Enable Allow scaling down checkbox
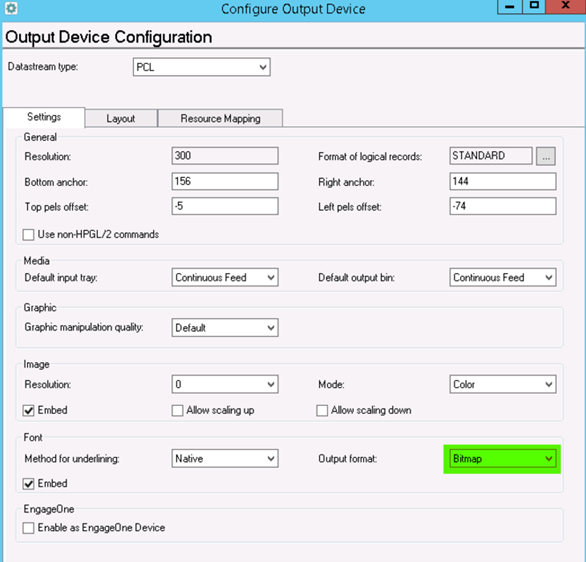Screen dimensions: 586x562 coord(322,411)
